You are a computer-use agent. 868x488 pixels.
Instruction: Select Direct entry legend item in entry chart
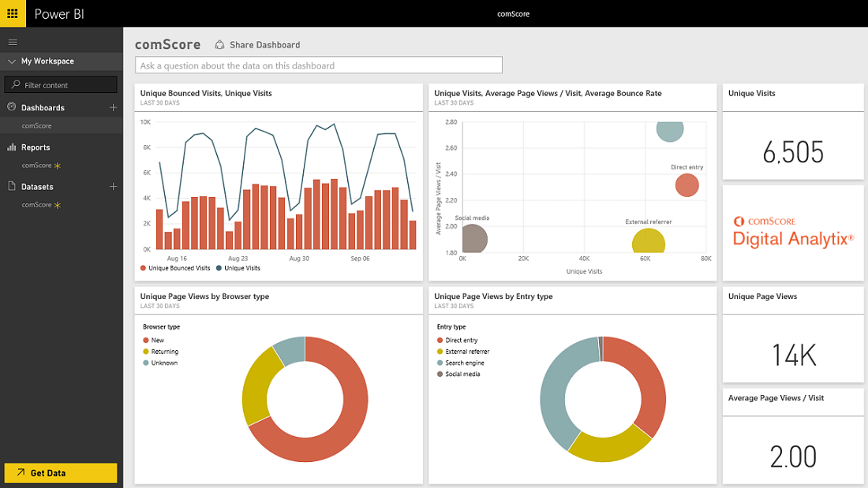[x=457, y=341]
